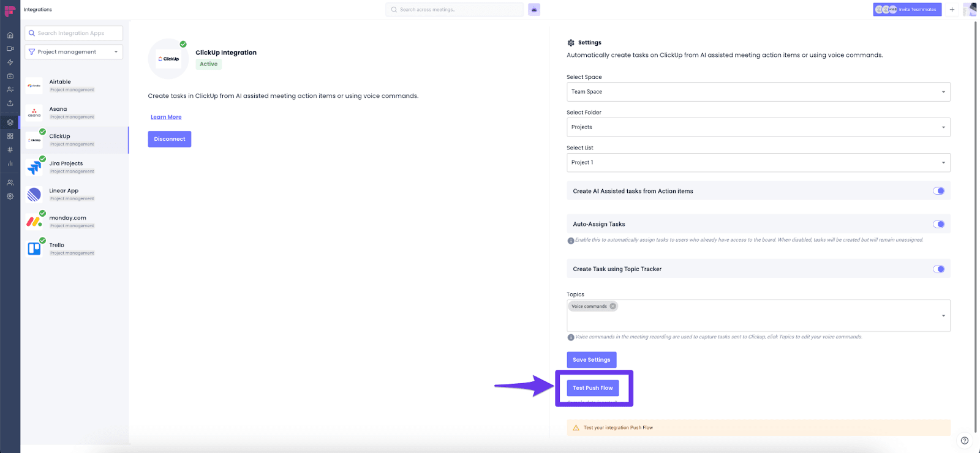Click the ClickUp Integration heading
Viewport: 980px width, 453px height.
click(x=226, y=53)
